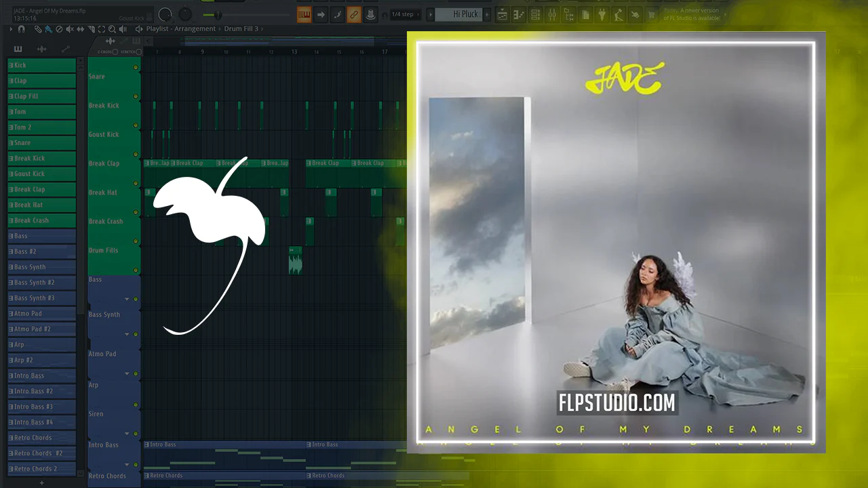Expand the Siren track group arrow
Image resolution: width=868 pixels, height=488 pixels.
point(127,433)
